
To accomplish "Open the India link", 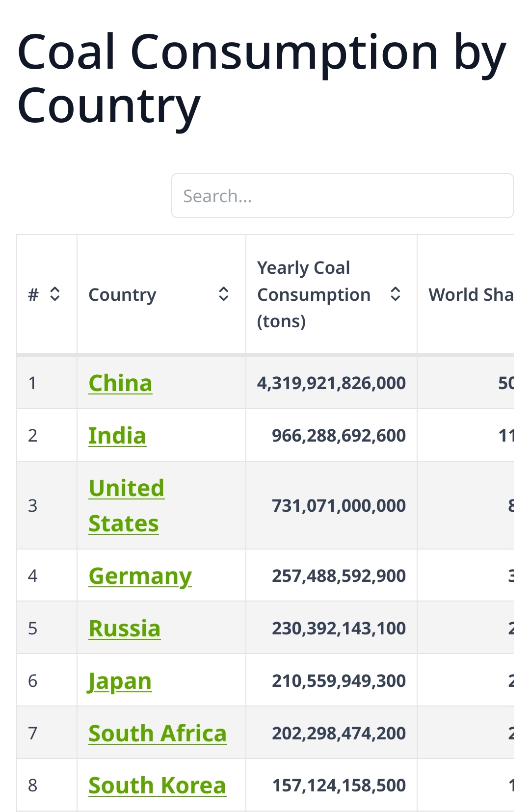I will click(x=117, y=435).
